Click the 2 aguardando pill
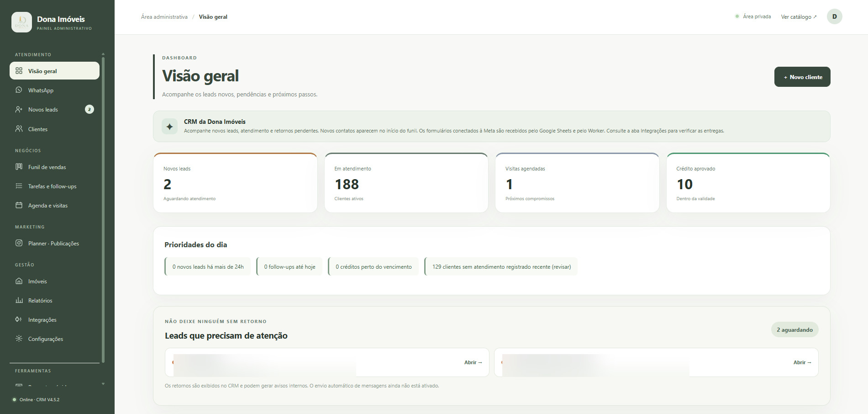Screen dimensions: 868x414 794,329
